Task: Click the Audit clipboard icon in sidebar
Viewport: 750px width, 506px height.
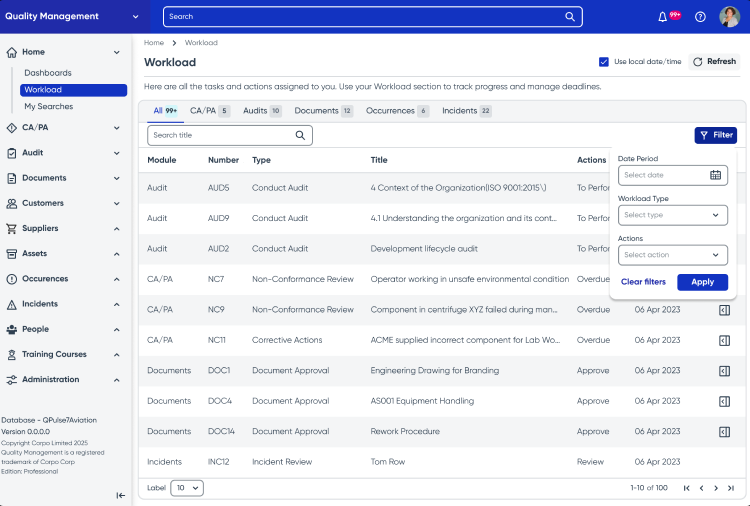Action: tap(11, 153)
